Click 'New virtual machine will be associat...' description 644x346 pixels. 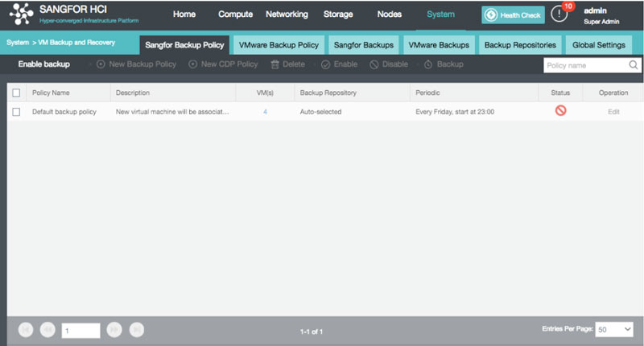tap(172, 112)
